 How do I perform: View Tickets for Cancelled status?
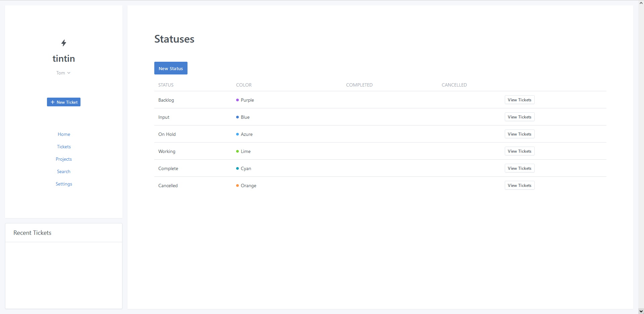coord(519,186)
